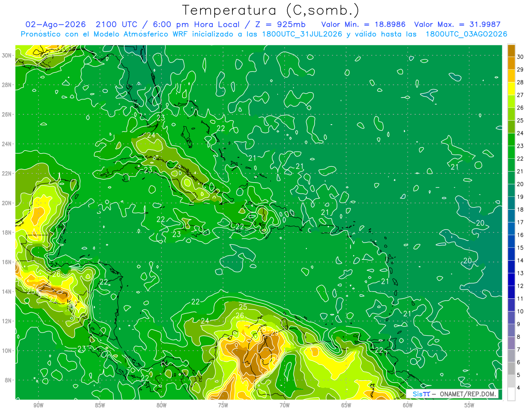Click the color bar label "10"

point(520,311)
